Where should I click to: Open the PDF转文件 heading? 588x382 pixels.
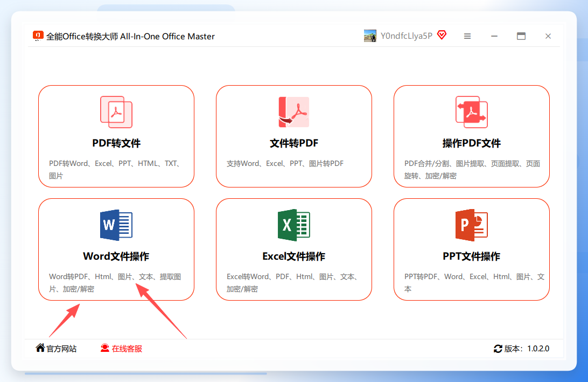tap(116, 143)
